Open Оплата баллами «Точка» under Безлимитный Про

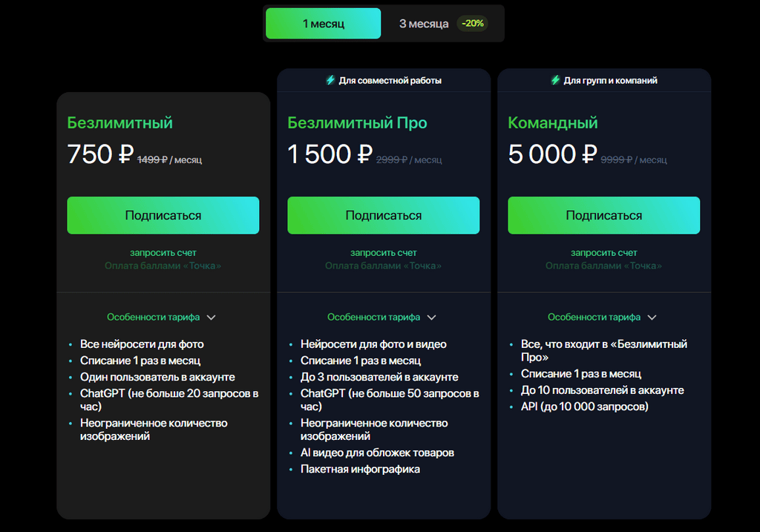point(384,266)
